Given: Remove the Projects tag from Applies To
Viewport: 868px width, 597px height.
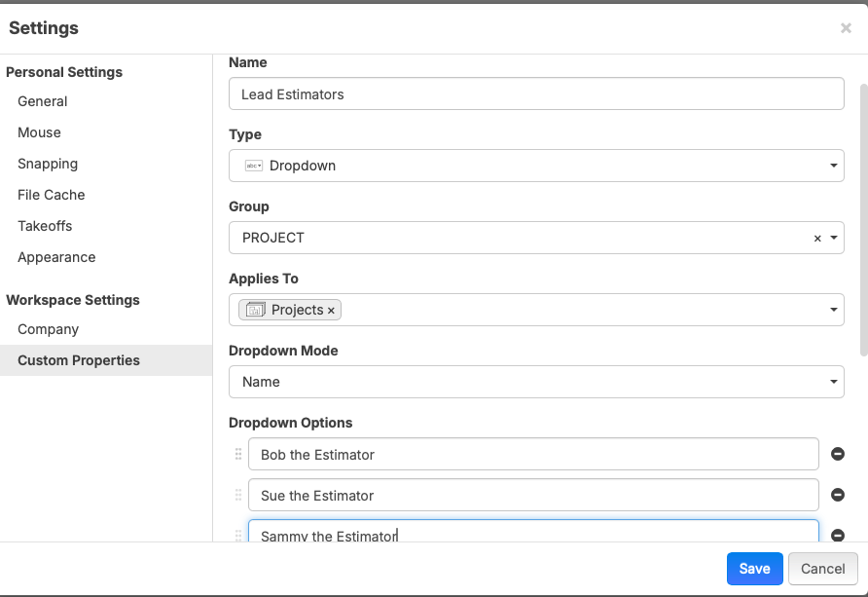Looking at the screenshot, I should tap(331, 310).
